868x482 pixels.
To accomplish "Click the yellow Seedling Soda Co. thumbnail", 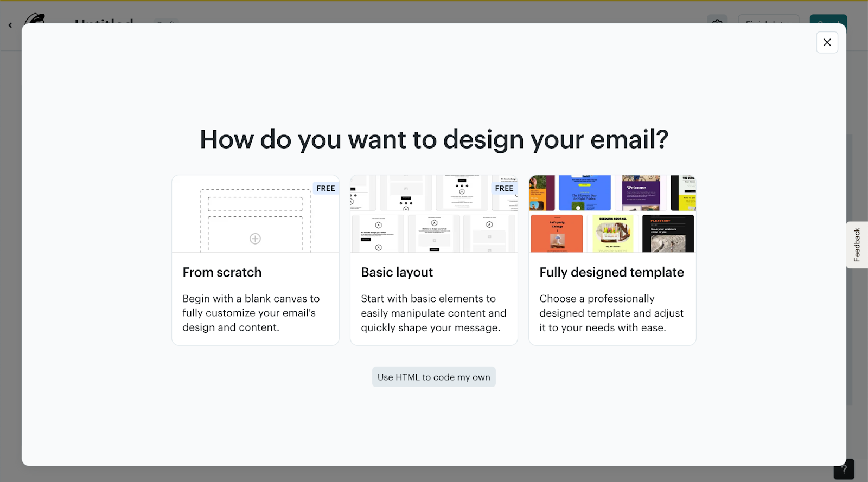I will point(612,233).
